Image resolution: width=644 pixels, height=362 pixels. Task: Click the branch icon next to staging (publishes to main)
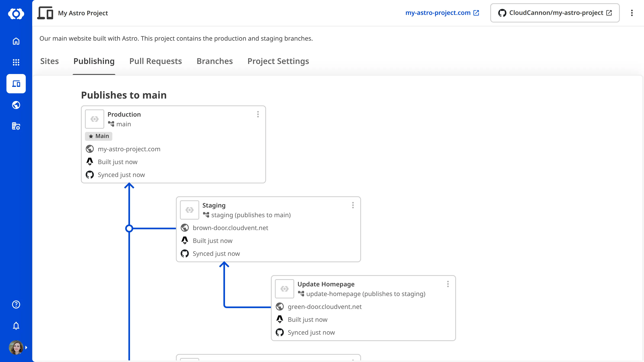coord(206,215)
